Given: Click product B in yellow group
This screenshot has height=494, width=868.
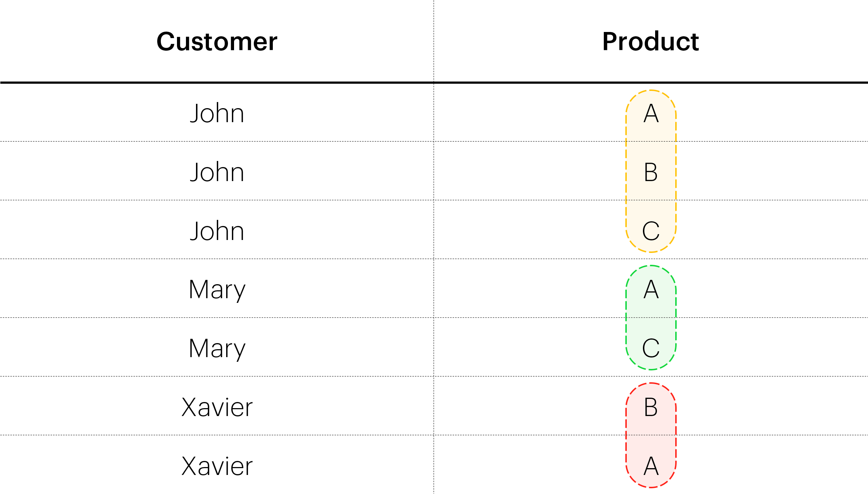Looking at the screenshot, I should point(651,172).
